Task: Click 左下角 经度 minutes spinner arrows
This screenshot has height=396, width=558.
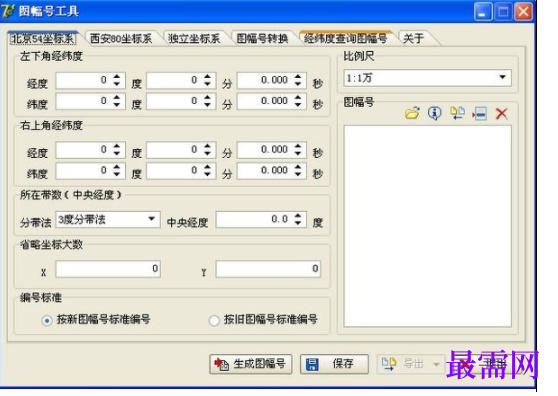Action: point(207,80)
